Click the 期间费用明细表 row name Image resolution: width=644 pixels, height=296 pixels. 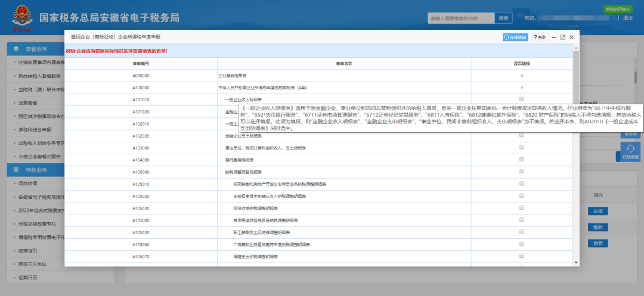[240, 160]
